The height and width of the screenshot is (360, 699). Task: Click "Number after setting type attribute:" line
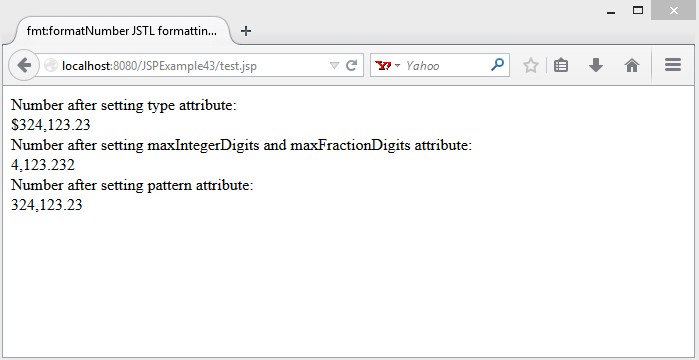click(x=124, y=106)
